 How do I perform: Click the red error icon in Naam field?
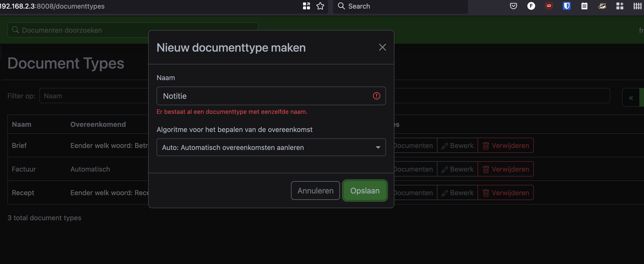(376, 96)
